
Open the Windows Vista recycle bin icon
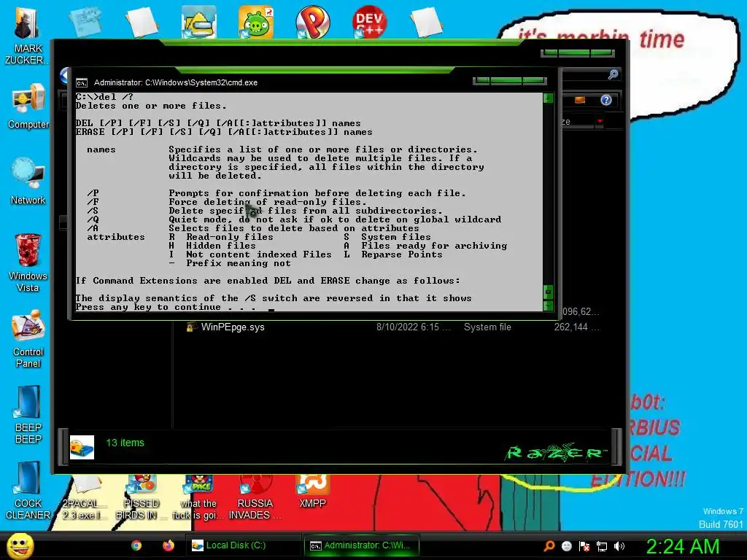(28, 262)
